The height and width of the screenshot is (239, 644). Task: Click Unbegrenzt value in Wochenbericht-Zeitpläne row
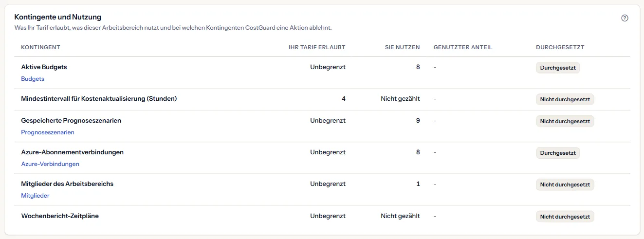point(328,216)
